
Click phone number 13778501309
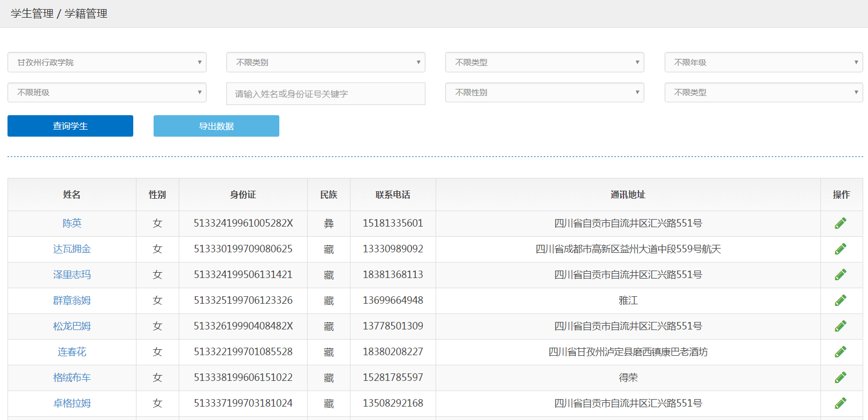pos(393,326)
